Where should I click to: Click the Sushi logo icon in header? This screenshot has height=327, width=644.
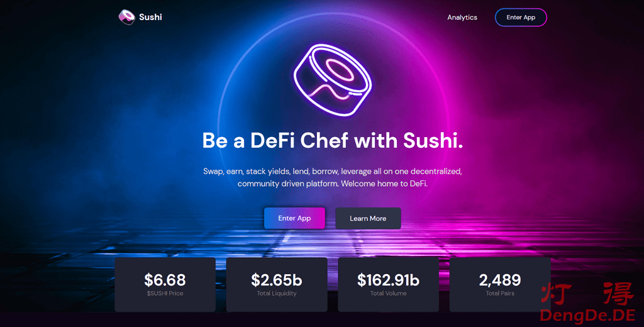127,17
